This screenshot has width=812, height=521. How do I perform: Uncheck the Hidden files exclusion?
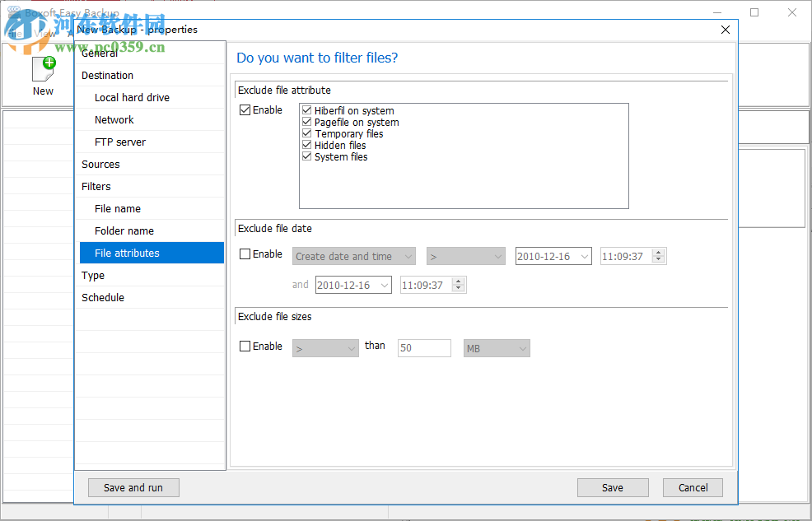(x=306, y=145)
